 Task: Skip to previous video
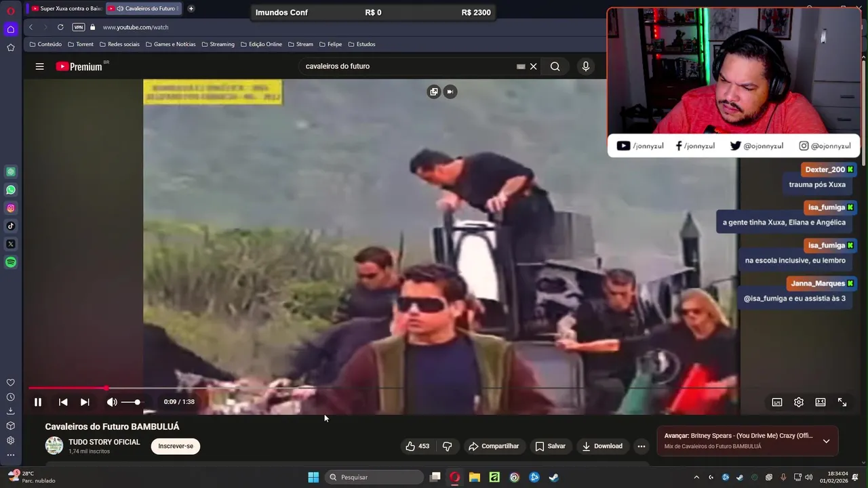pyautogui.click(x=63, y=402)
